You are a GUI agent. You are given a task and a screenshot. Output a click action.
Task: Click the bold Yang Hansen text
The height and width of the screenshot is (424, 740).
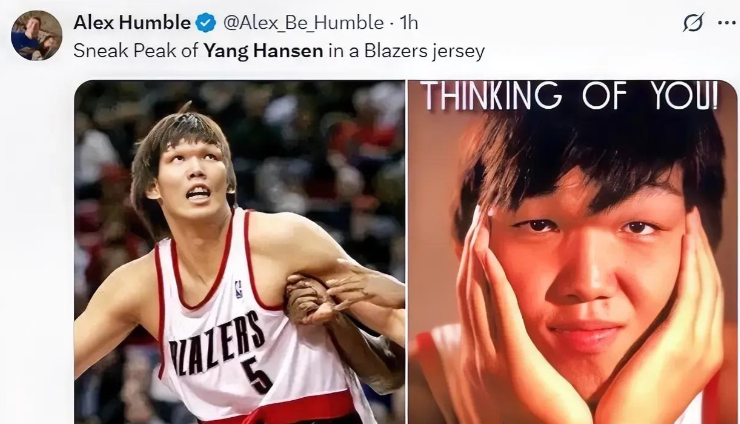point(263,51)
